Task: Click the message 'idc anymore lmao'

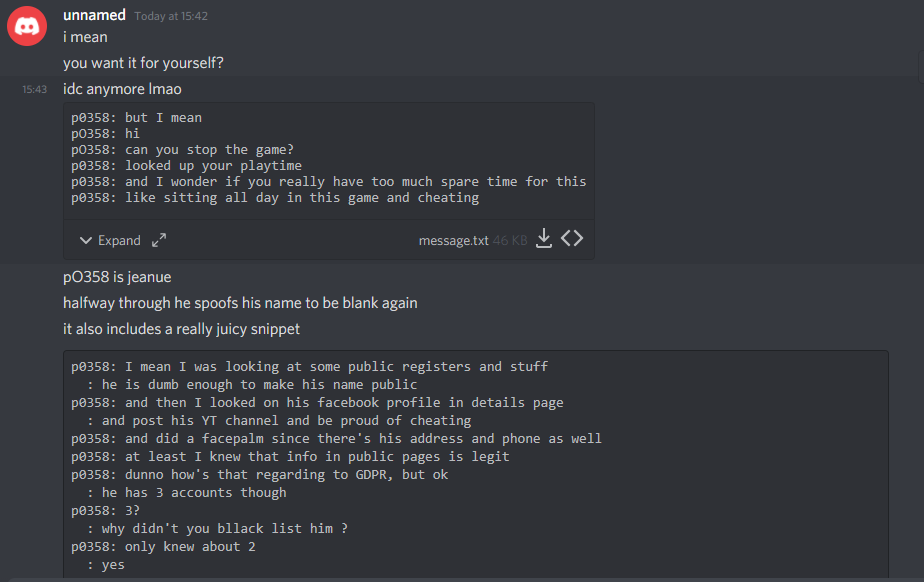Action: tap(122, 89)
